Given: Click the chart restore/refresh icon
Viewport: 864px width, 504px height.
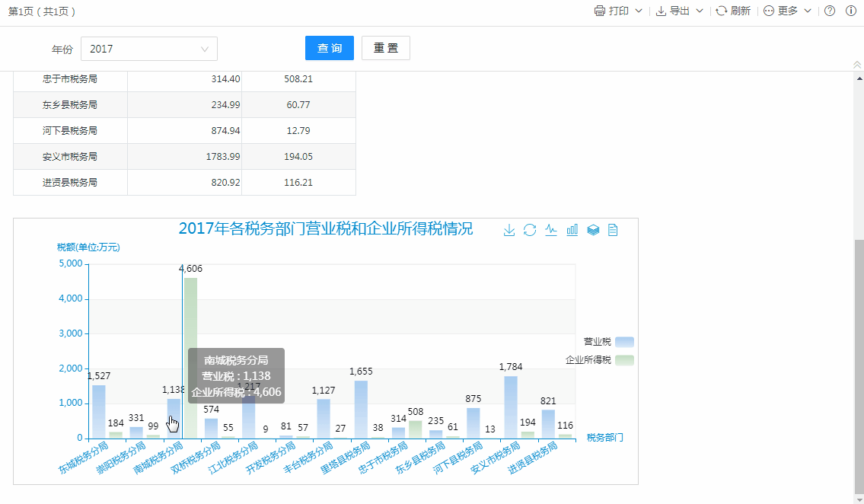Looking at the screenshot, I should click(530, 230).
